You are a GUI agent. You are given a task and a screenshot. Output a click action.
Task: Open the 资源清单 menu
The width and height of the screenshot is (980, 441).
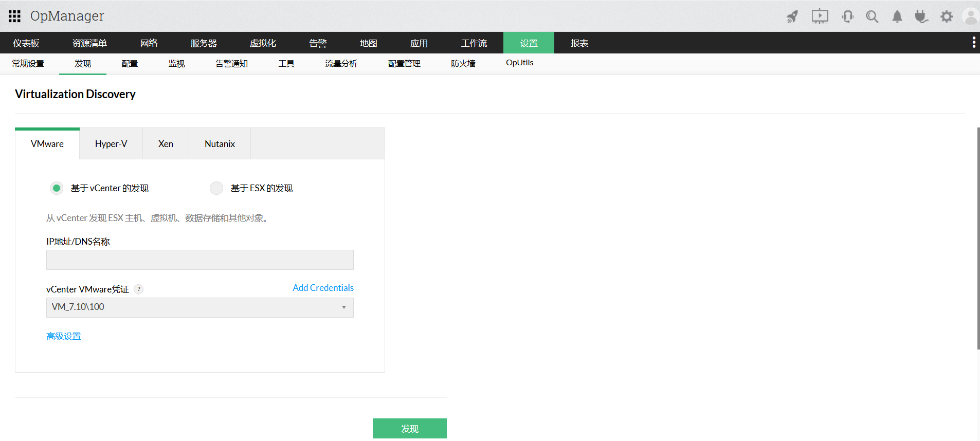coord(89,43)
